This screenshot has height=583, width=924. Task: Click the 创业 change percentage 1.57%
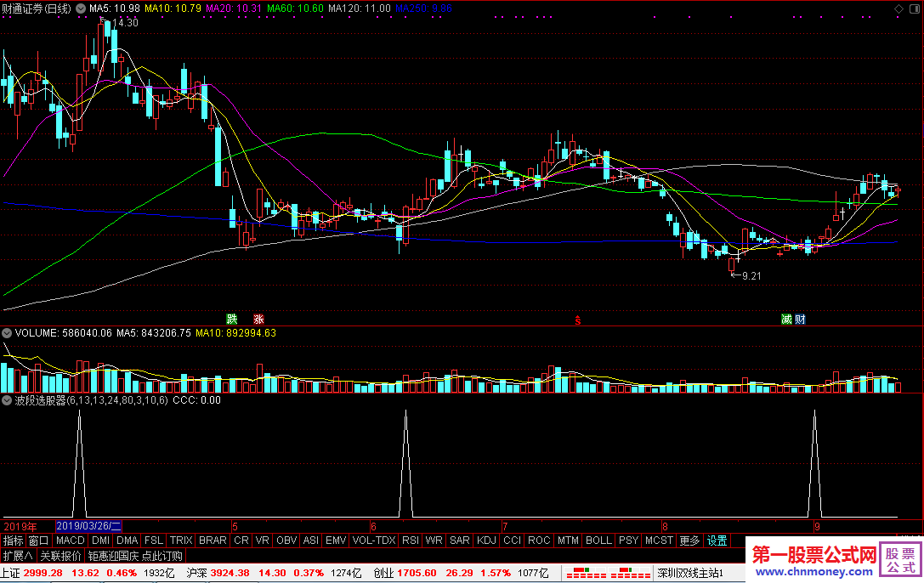coord(496,573)
